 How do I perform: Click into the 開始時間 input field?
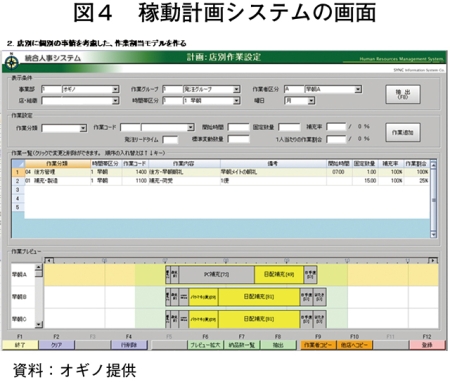(x=238, y=127)
